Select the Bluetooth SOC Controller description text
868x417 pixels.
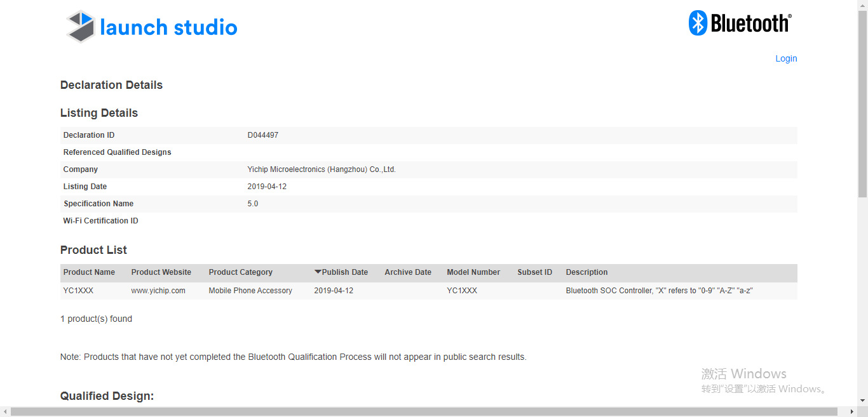coord(659,291)
